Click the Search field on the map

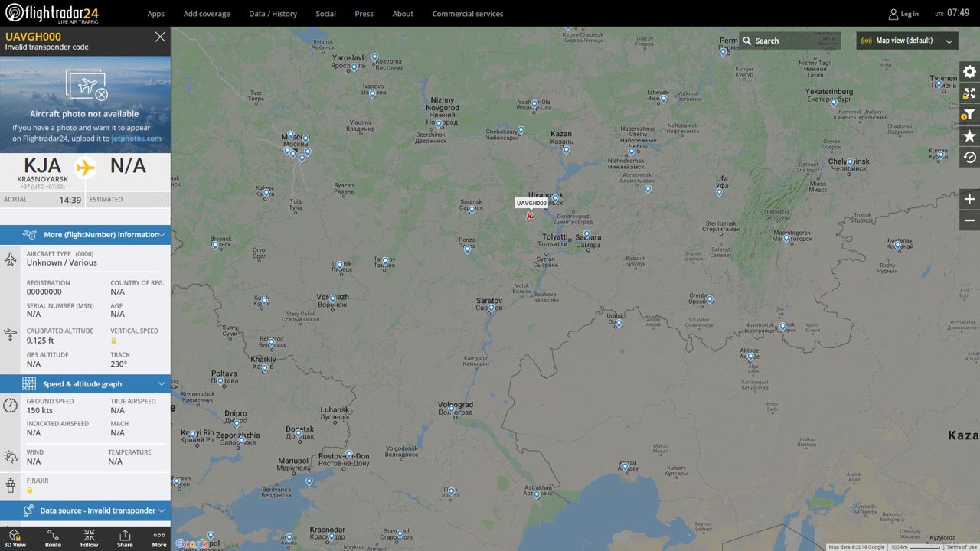pyautogui.click(x=790, y=41)
